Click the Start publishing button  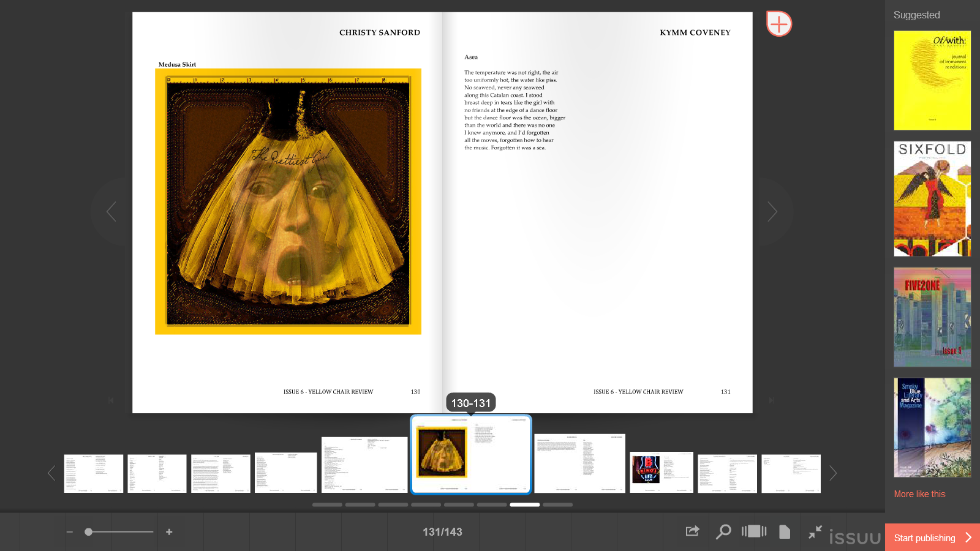[x=932, y=538]
